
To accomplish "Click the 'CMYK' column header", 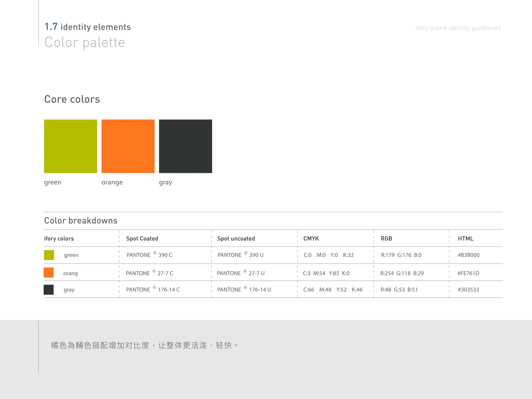I will (x=311, y=238).
